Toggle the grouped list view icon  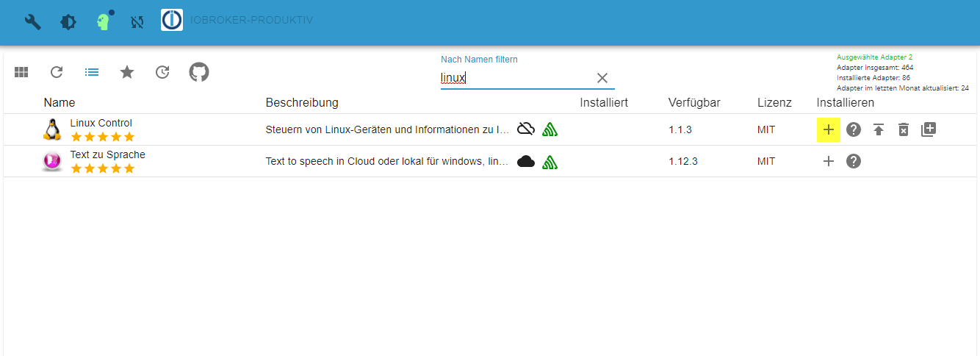click(92, 72)
